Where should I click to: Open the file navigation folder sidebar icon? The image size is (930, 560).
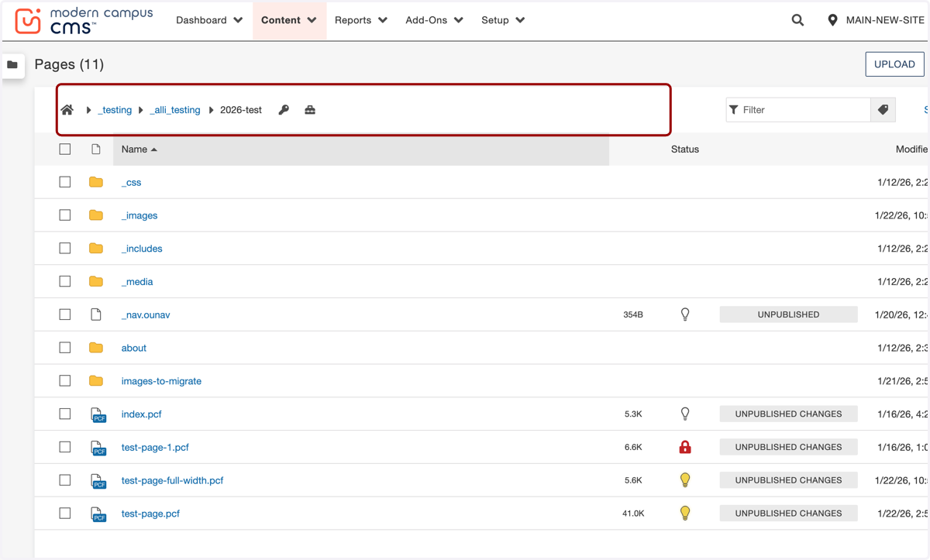point(12,65)
